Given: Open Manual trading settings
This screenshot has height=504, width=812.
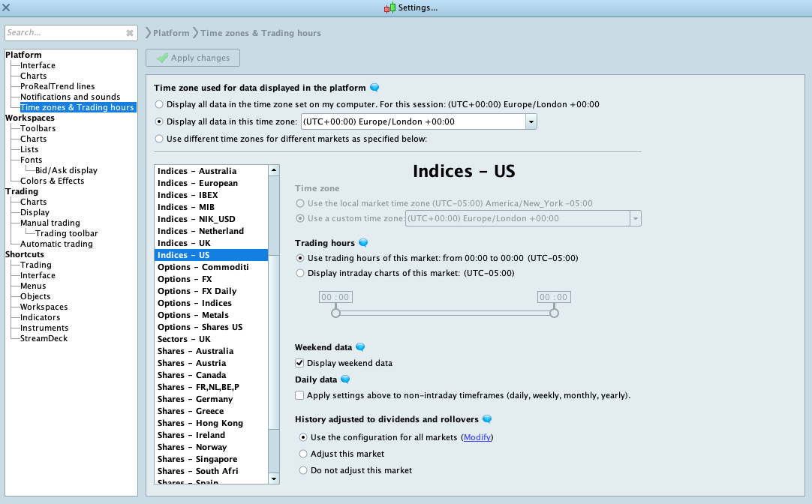Looking at the screenshot, I should (50, 223).
